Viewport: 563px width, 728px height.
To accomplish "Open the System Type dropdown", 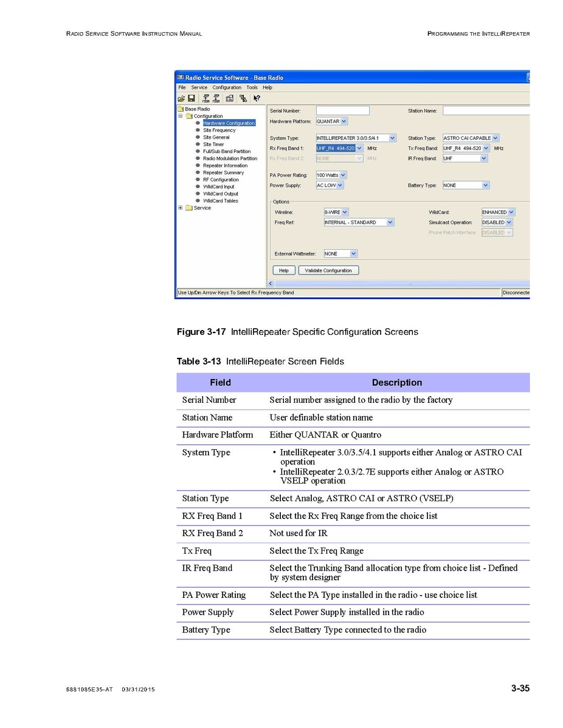I will coord(392,139).
